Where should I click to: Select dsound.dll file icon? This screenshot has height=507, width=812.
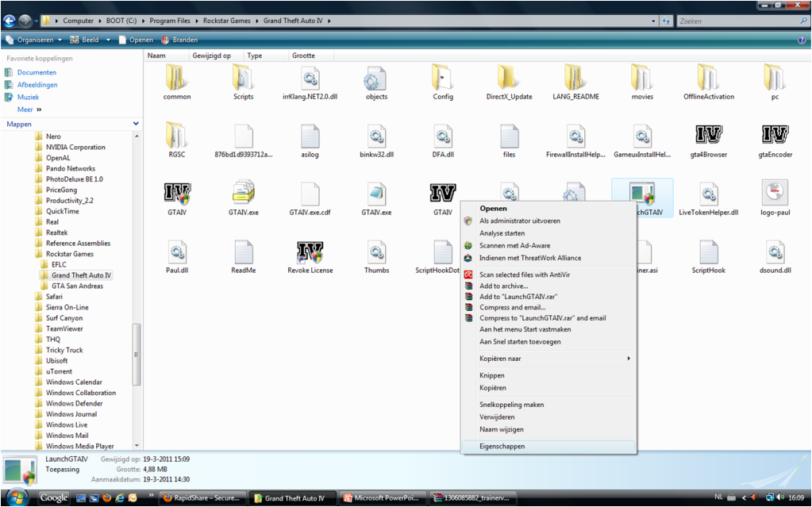(x=775, y=252)
